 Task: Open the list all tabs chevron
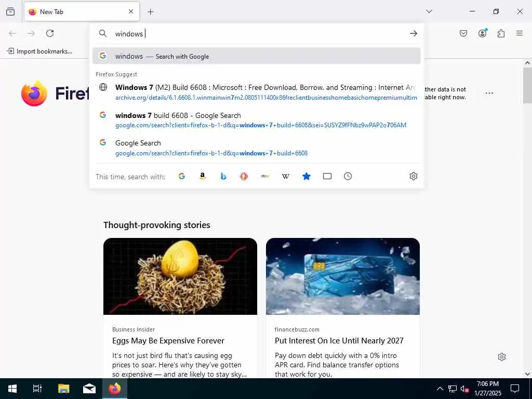point(429,11)
